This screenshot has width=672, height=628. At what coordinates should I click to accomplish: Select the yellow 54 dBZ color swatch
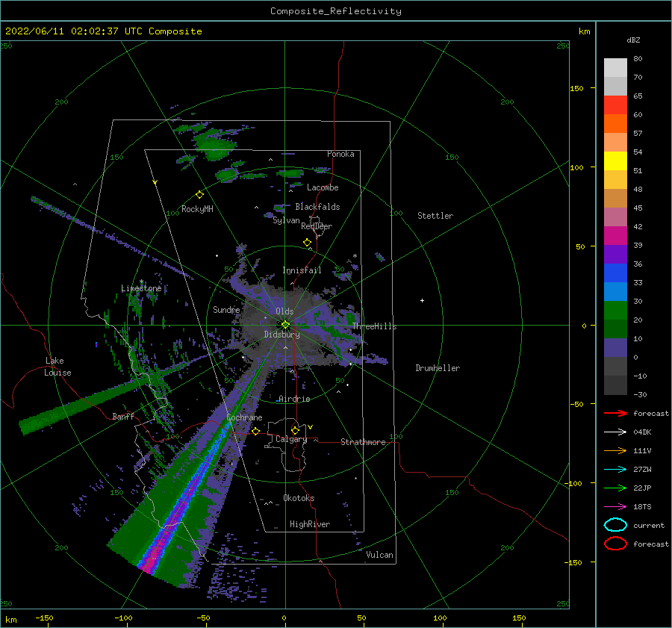[x=615, y=161]
